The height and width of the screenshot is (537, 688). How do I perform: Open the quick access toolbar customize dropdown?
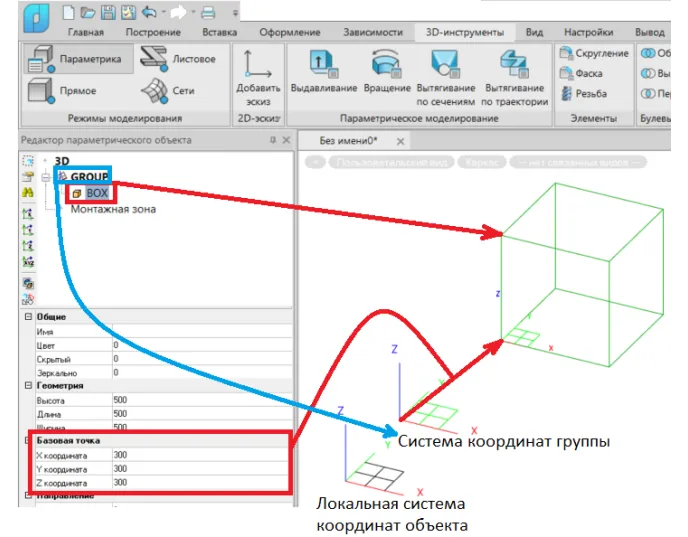pos(235,13)
